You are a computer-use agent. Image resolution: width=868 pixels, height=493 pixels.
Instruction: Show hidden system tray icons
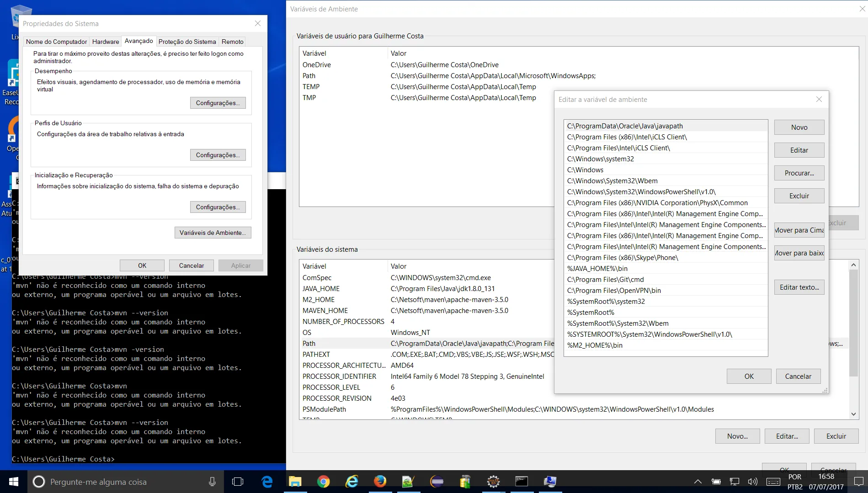[x=698, y=482]
